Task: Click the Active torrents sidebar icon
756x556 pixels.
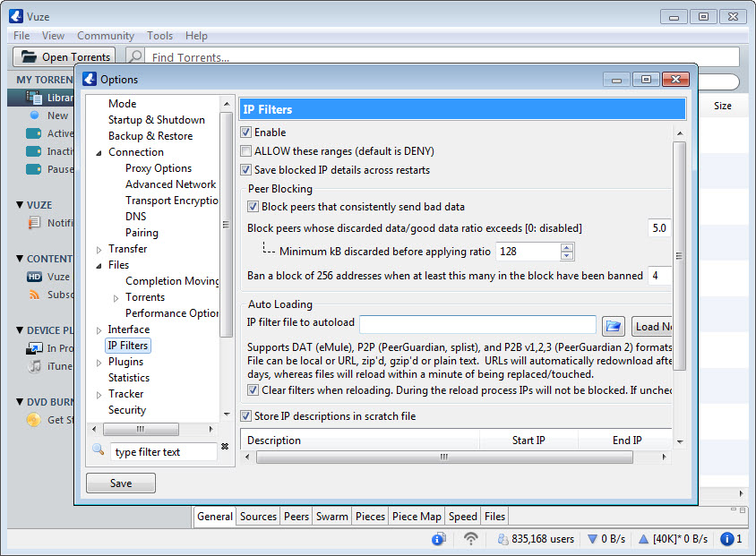Action: tap(33, 133)
